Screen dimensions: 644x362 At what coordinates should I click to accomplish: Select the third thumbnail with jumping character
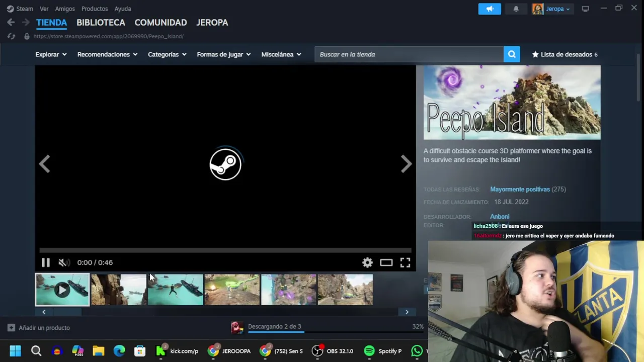176,290
